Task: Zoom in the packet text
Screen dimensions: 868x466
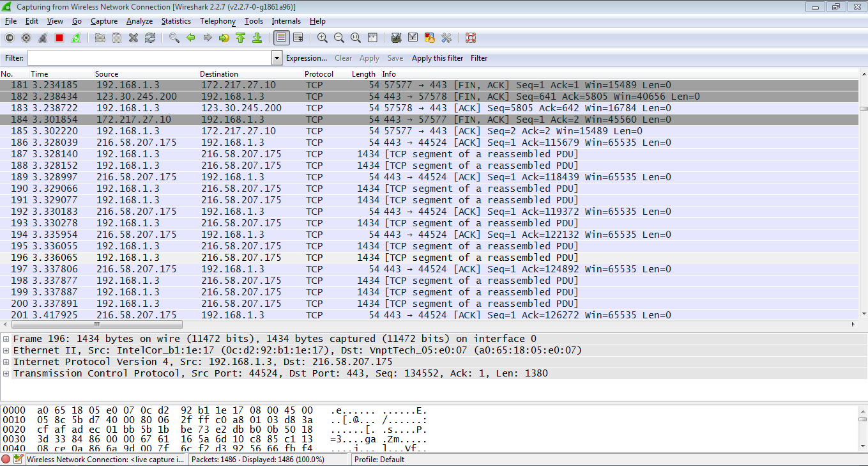Action: tap(323, 38)
